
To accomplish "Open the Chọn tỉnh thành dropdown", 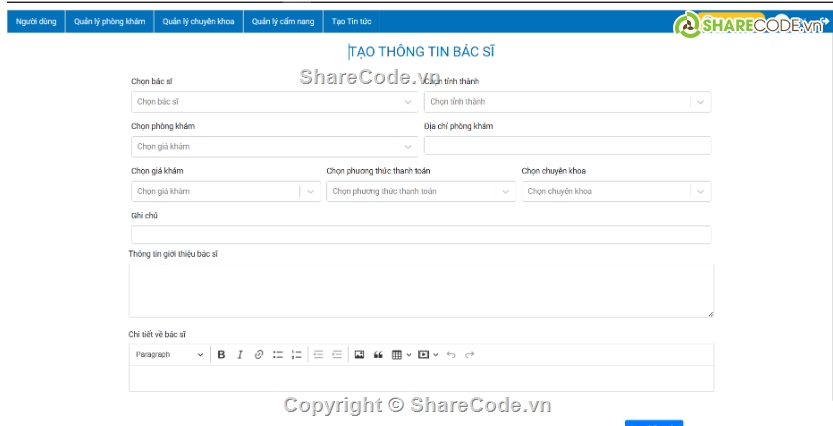I will (567, 102).
